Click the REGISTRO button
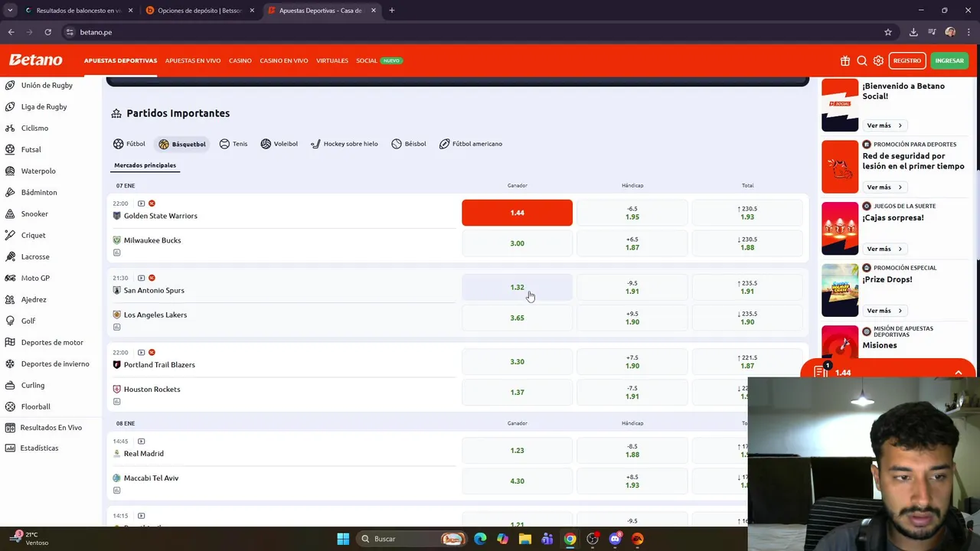The image size is (980, 551). pyautogui.click(x=907, y=60)
